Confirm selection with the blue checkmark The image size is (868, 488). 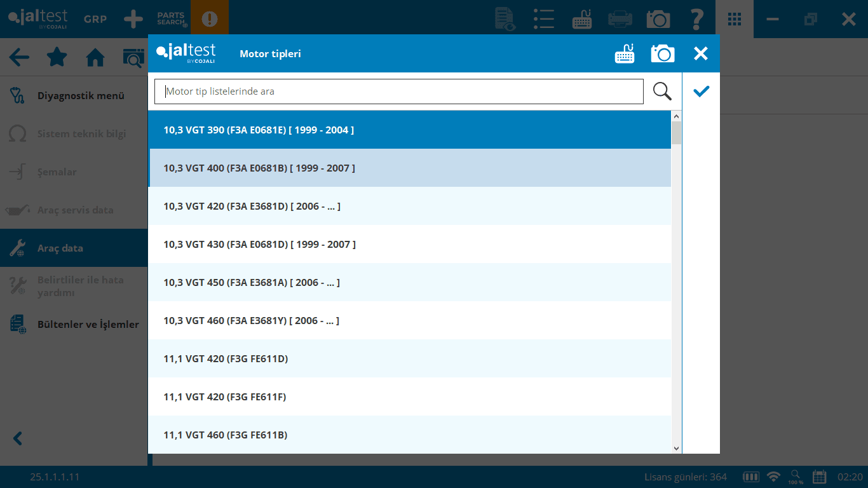point(701,91)
